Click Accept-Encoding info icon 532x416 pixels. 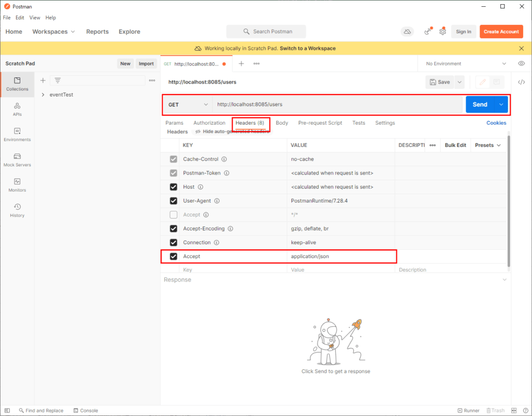(230, 229)
